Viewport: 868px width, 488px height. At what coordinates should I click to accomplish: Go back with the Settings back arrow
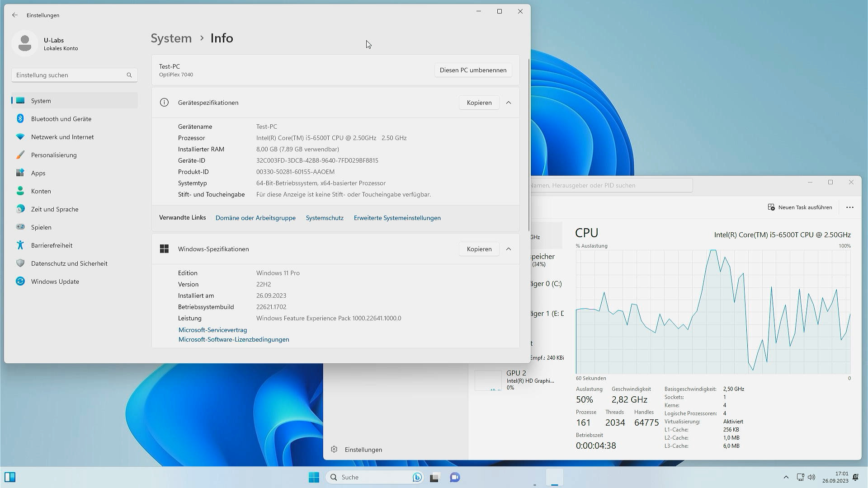click(x=15, y=15)
